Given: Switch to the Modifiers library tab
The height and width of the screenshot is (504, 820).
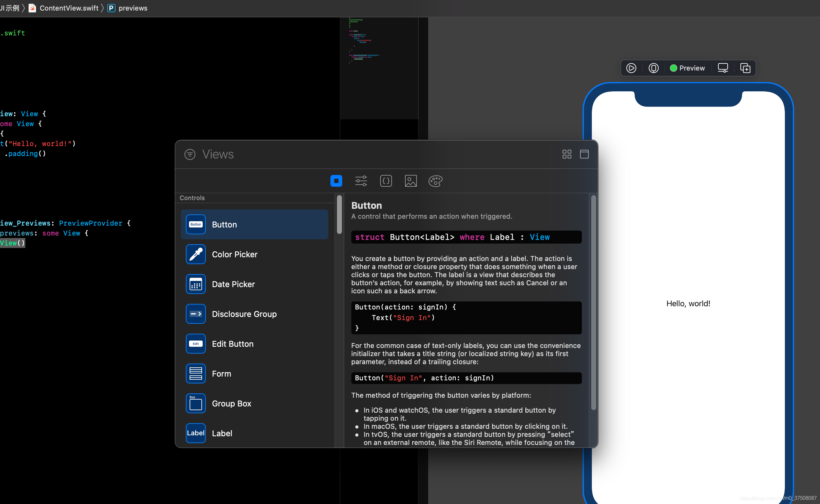Looking at the screenshot, I should pyautogui.click(x=361, y=181).
